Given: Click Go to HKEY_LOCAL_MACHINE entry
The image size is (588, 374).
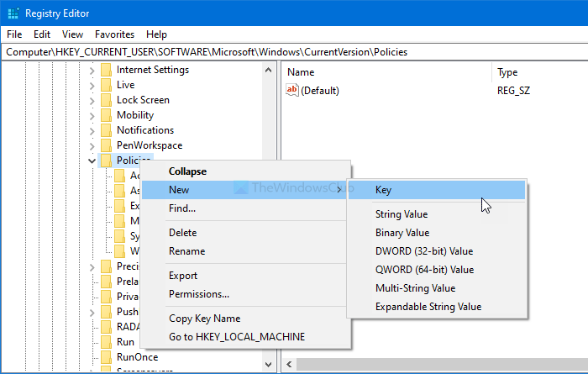Looking at the screenshot, I should pos(236,337).
